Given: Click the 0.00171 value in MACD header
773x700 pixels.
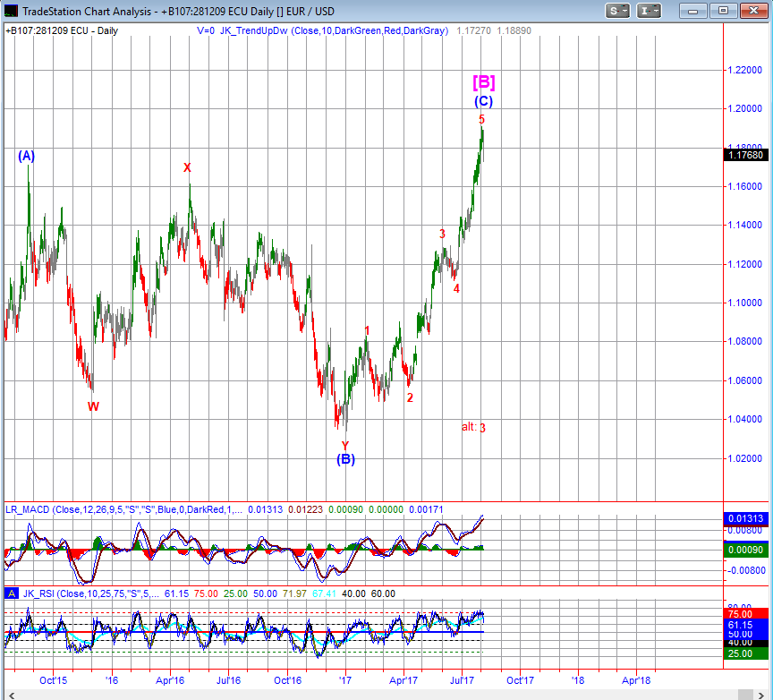Looking at the screenshot, I should pyautogui.click(x=427, y=509).
